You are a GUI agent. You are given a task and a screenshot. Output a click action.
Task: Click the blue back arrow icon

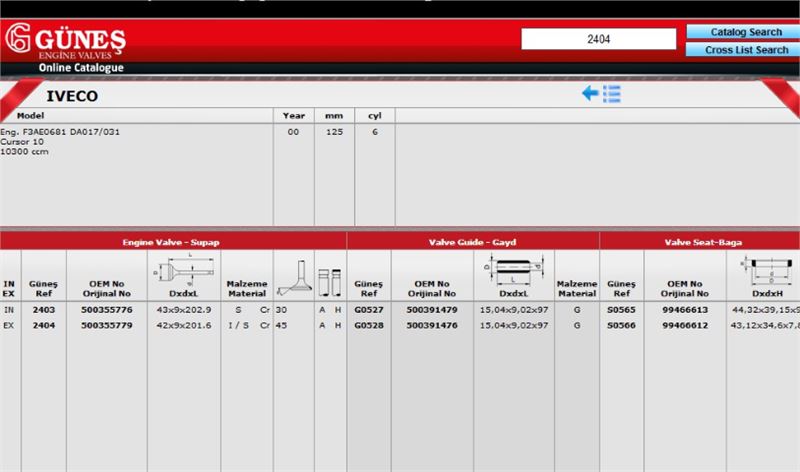click(x=590, y=93)
